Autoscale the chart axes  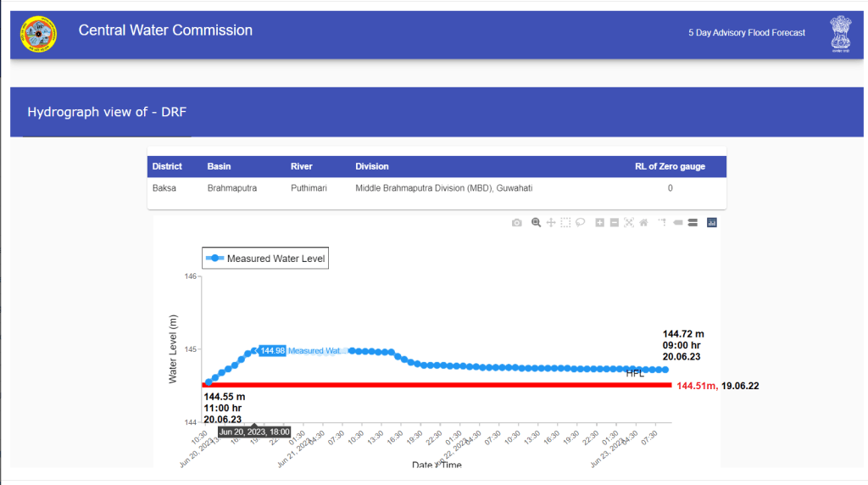629,223
